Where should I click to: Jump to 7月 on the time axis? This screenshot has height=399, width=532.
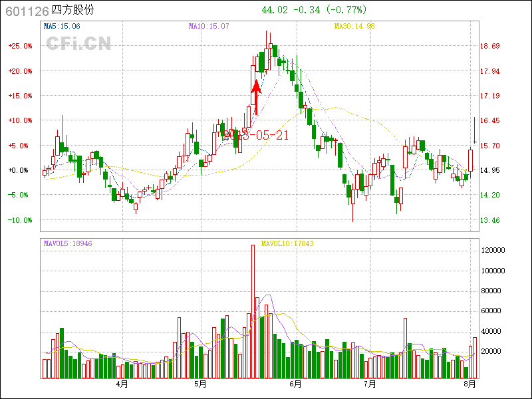coord(370,384)
